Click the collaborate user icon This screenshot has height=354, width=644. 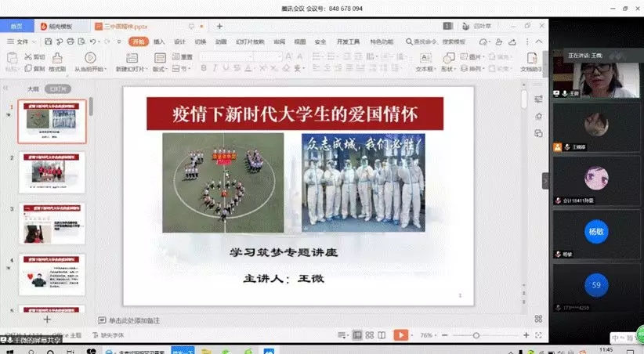(499, 42)
